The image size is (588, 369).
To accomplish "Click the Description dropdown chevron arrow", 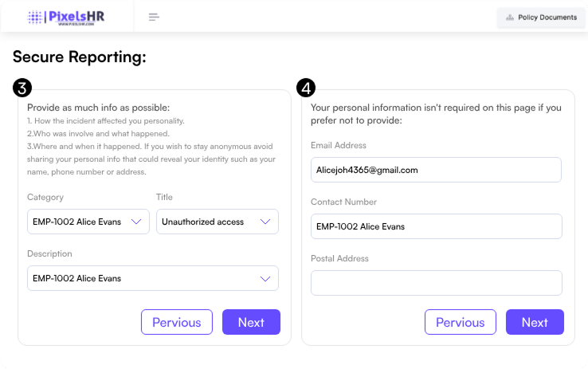I will click(265, 278).
